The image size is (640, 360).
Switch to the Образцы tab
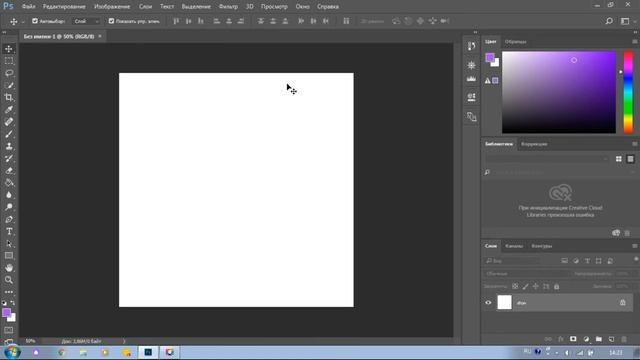[x=516, y=42]
